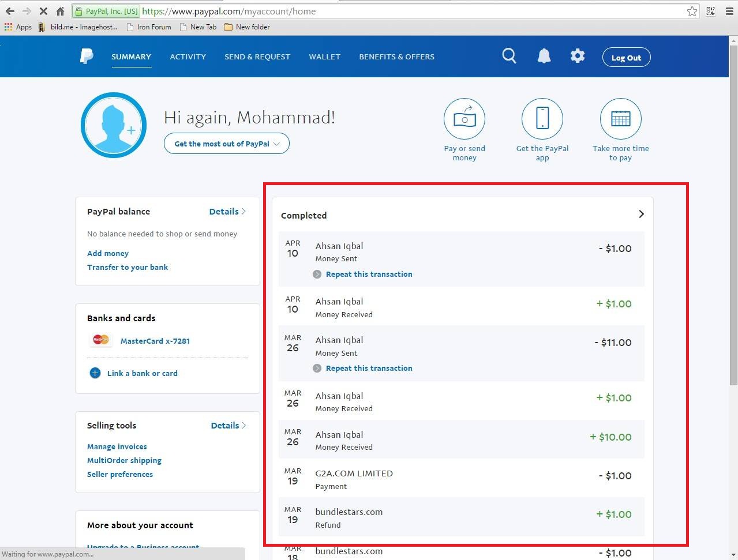Expand the Completed transactions chevron
The image size is (738, 560).
[x=641, y=214]
